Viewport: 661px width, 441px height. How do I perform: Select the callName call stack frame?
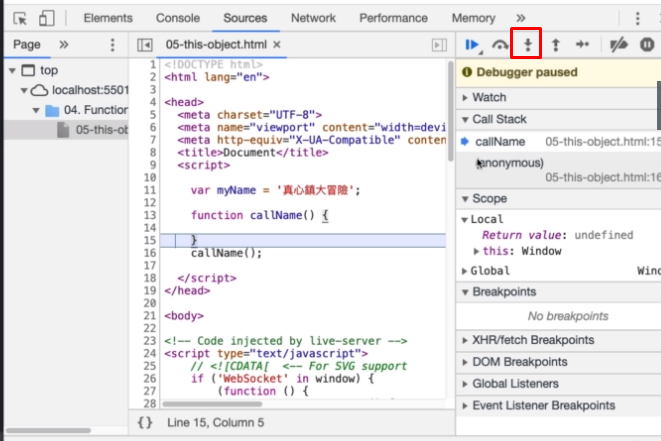click(x=500, y=142)
